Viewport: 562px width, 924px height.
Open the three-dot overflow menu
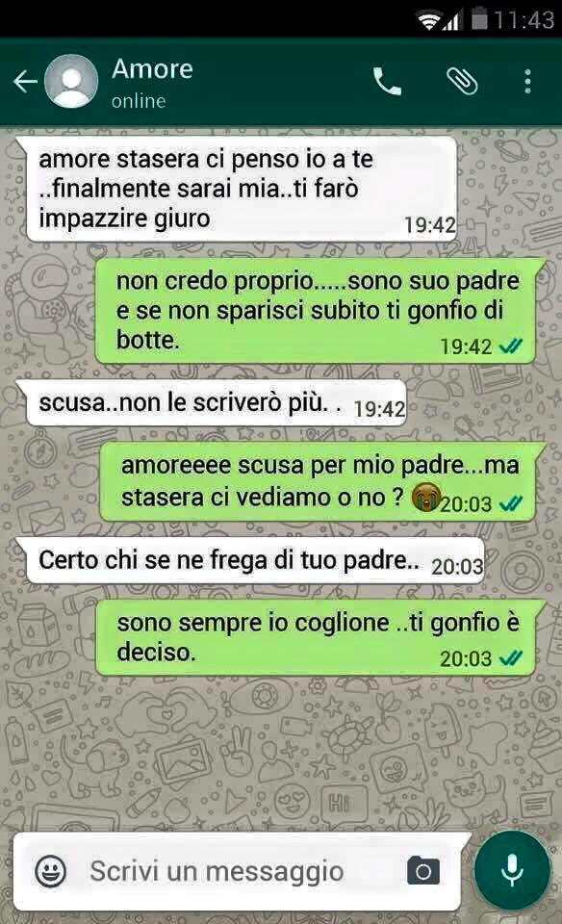pos(527,81)
